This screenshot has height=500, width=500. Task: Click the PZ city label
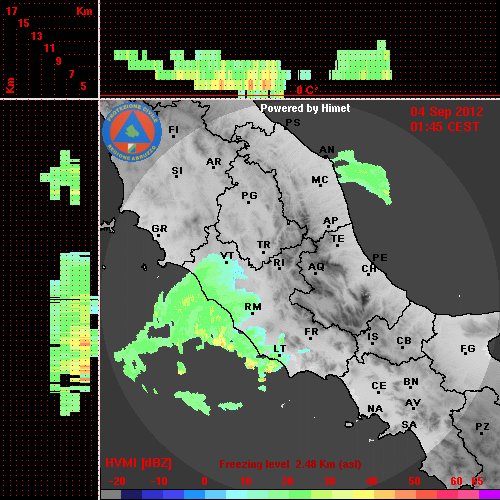click(482, 426)
